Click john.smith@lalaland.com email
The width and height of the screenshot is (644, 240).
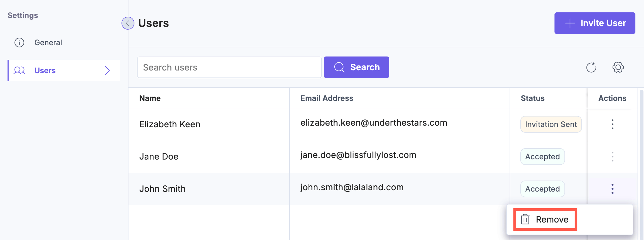pyautogui.click(x=352, y=187)
